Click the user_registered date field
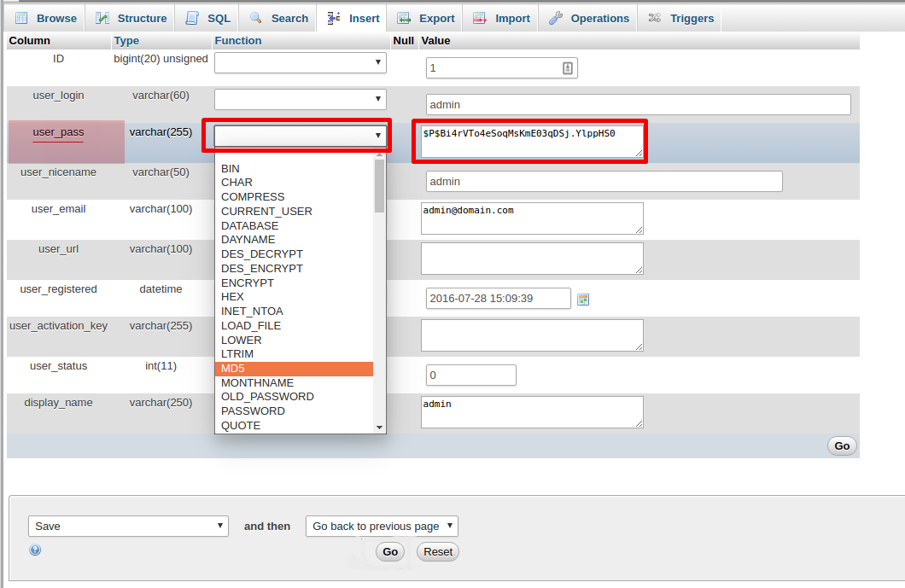Viewport: 905px width, 588px height. (x=498, y=299)
